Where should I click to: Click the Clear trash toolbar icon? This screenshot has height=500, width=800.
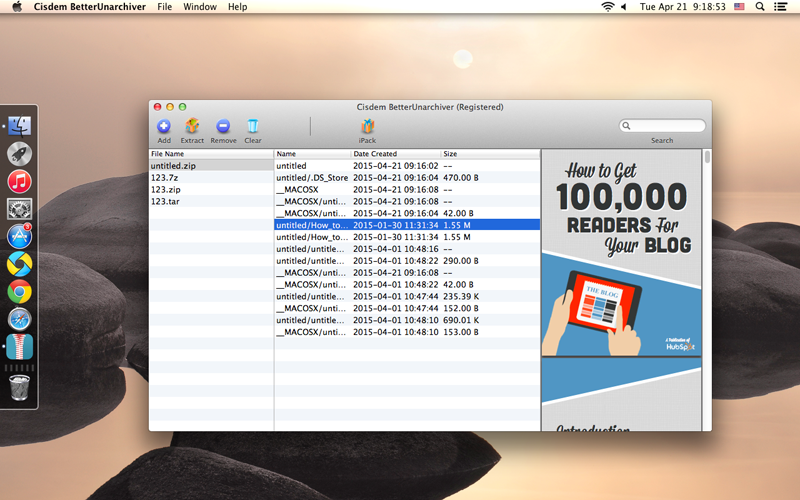[x=253, y=126]
